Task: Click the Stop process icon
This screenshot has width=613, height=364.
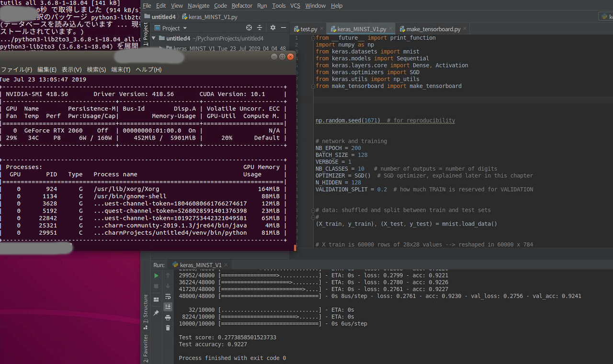Action: (x=156, y=286)
